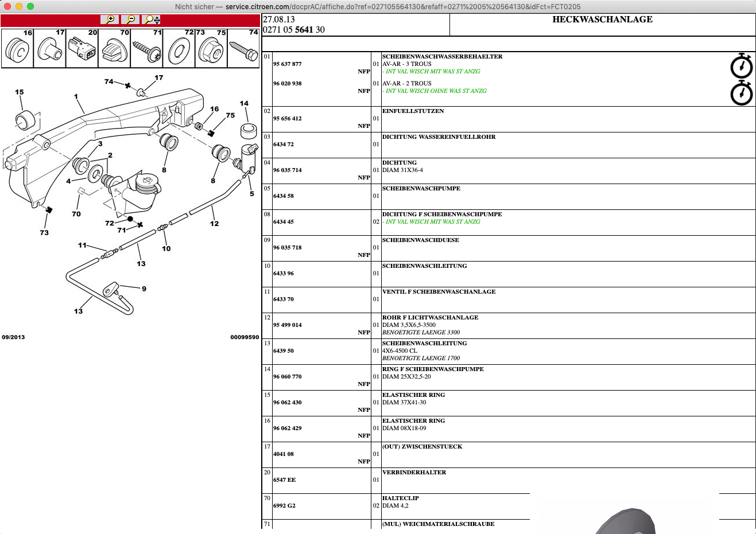
Task: Click callout number 1 on the reservoir diagram
Action: click(76, 96)
